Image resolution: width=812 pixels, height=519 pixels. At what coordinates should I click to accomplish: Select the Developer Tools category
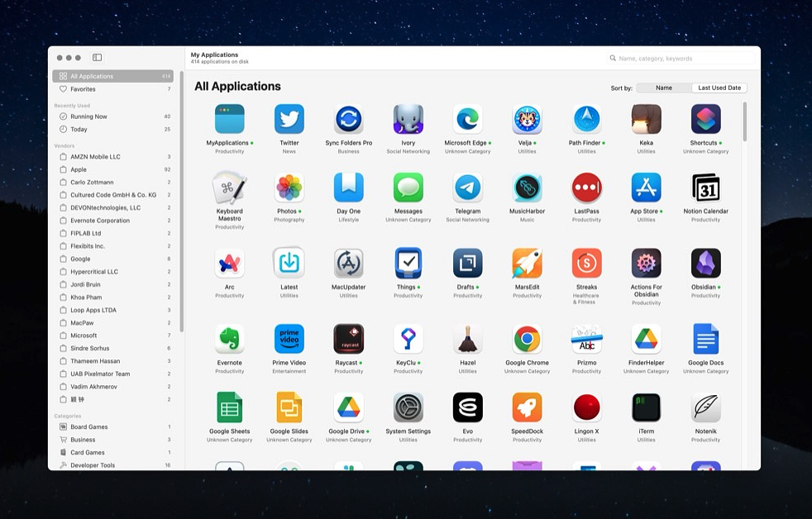coord(92,465)
